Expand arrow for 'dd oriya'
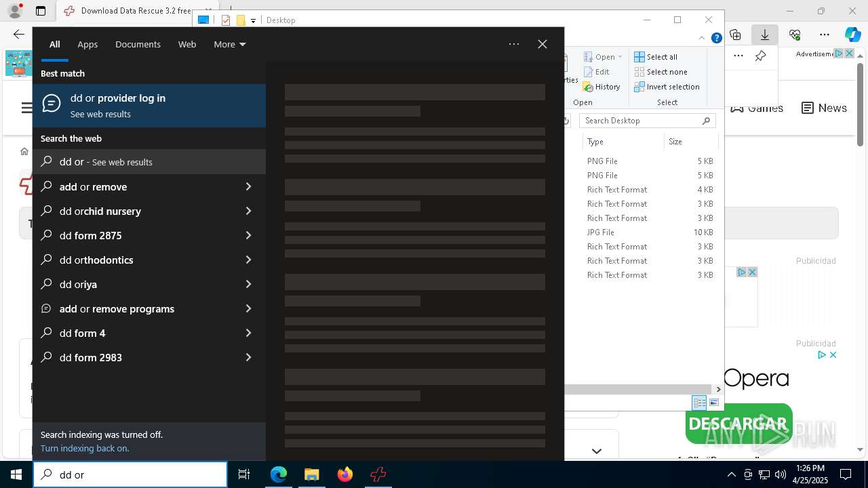The width and height of the screenshot is (868, 488). pos(248,284)
